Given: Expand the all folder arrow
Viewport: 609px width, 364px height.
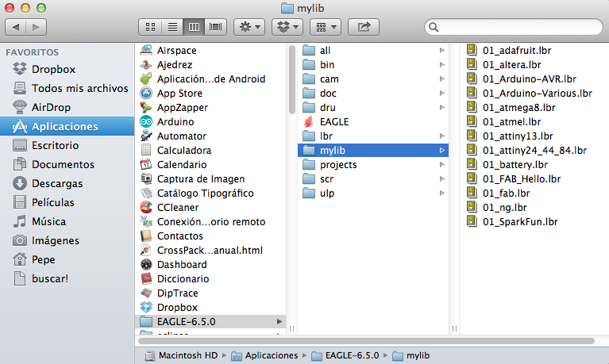Looking at the screenshot, I should point(442,50).
